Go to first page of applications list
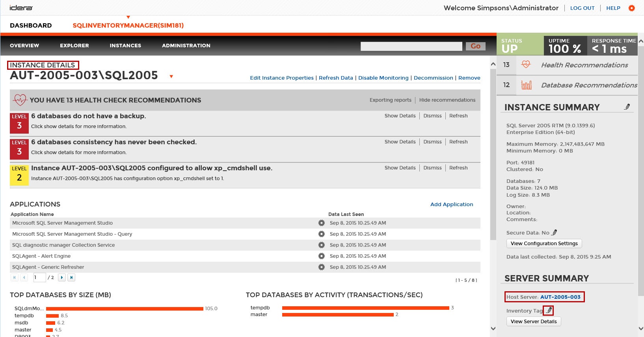The image size is (644, 337). click(x=14, y=277)
